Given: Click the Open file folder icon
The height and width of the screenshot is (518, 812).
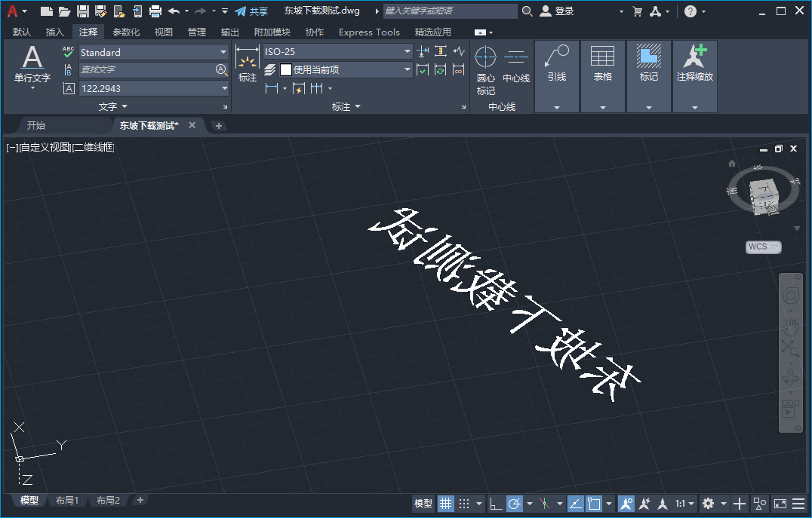Looking at the screenshot, I should pos(64,11).
